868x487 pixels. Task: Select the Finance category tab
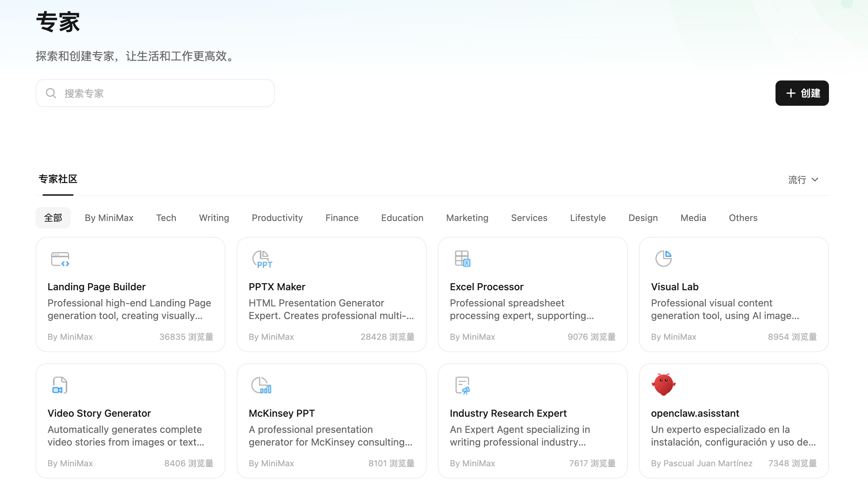[x=342, y=218]
